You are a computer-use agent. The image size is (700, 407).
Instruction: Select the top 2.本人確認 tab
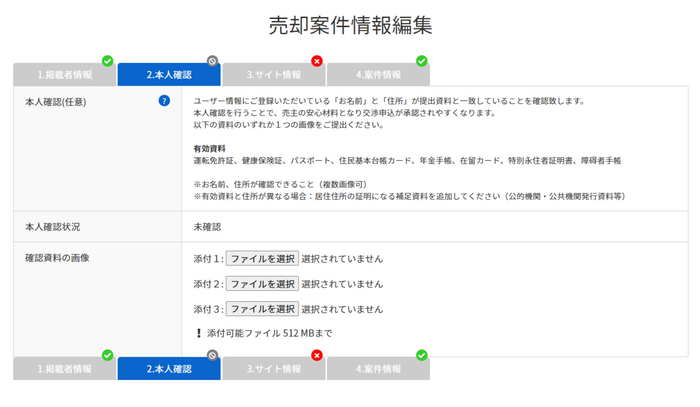pyautogui.click(x=169, y=75)
